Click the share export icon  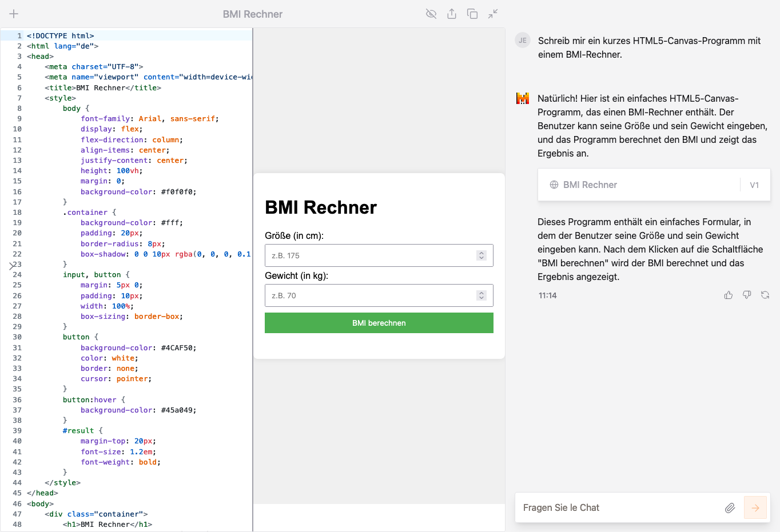(452, 14)
